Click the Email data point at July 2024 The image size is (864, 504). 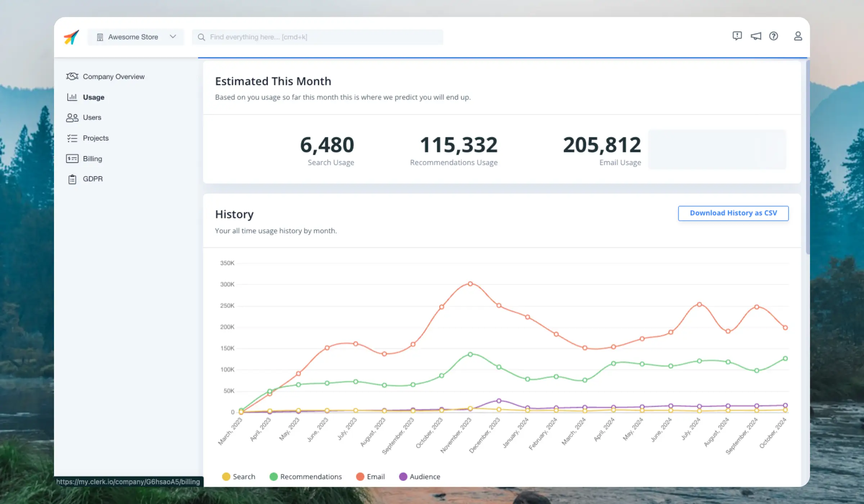699,304
